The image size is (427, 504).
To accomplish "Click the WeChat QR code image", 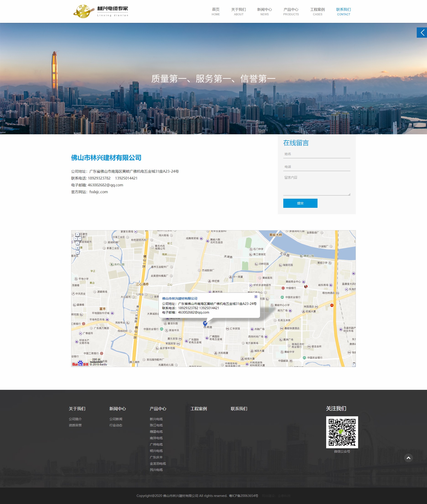I will click(x=342, y=432).
